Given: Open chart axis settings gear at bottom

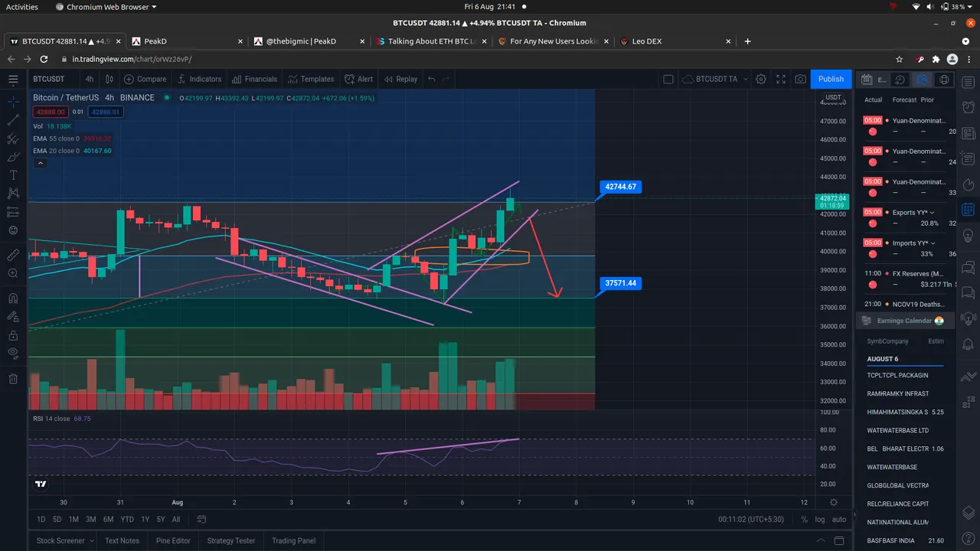Looking at the screenshot, I should click(x=834, y=503).
